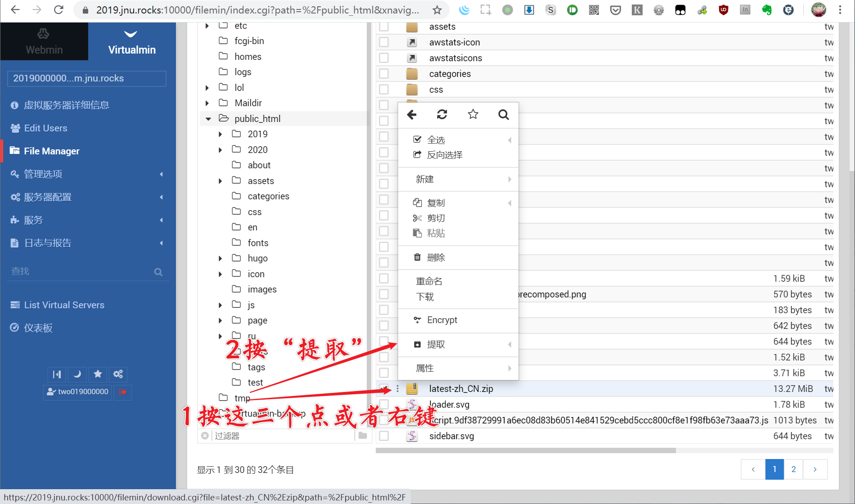Click the 查找 search field
Image resolution: width=855 pixels, height=504 pixels.
click(x=81, y=271)
